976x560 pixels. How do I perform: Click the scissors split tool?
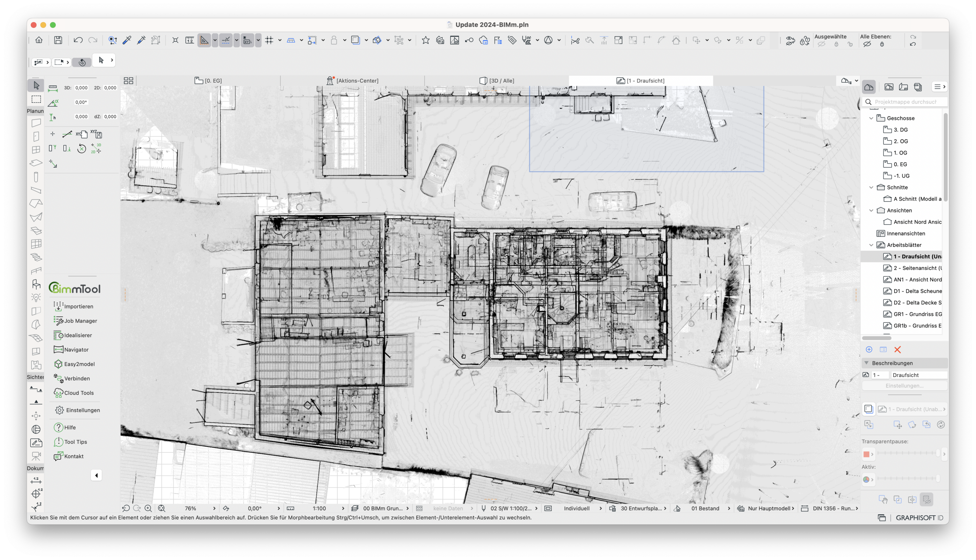click(x=575, y=40)
